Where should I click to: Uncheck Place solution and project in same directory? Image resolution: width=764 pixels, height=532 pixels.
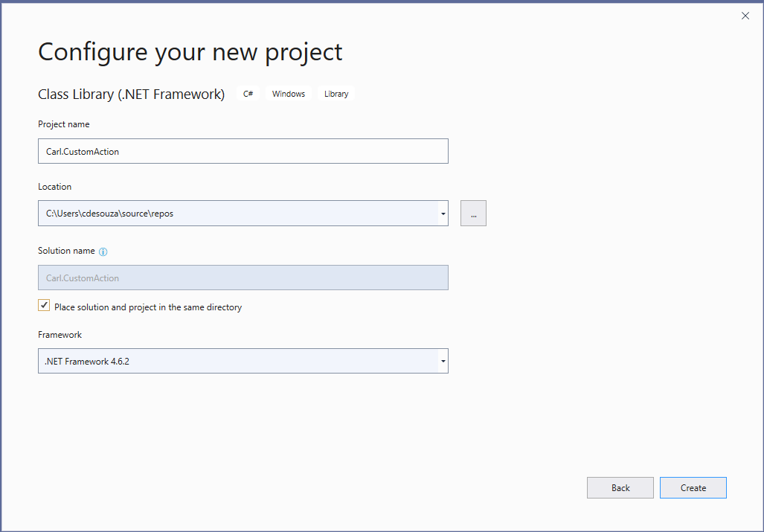point(44,304)
